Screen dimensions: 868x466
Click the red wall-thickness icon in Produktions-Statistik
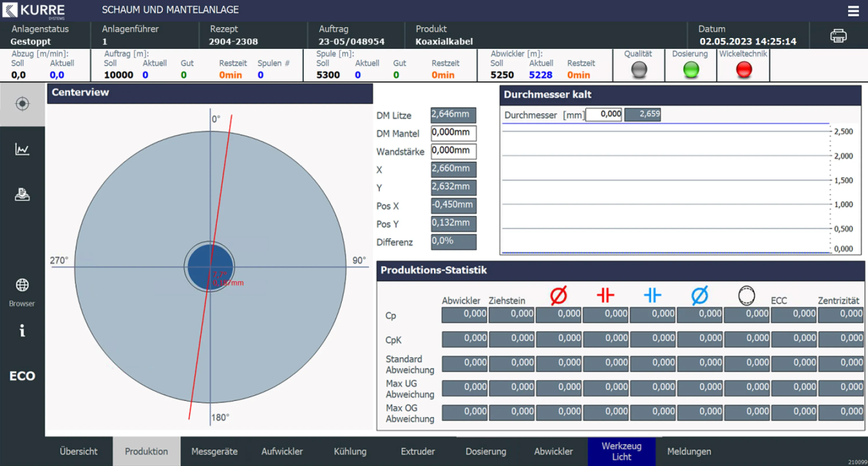pyautogui.click(x=605, y=294)
